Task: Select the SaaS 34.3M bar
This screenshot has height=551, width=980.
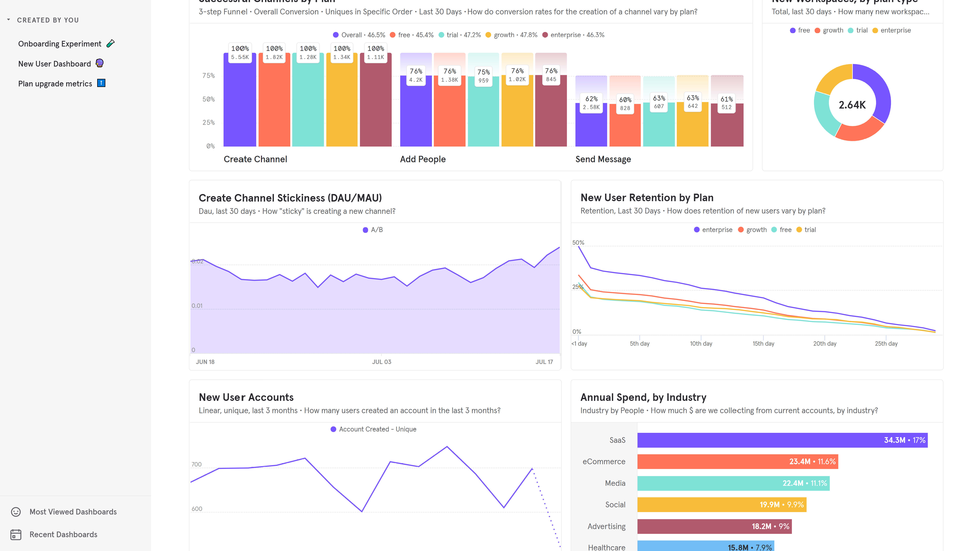Action: coord(783,440)
